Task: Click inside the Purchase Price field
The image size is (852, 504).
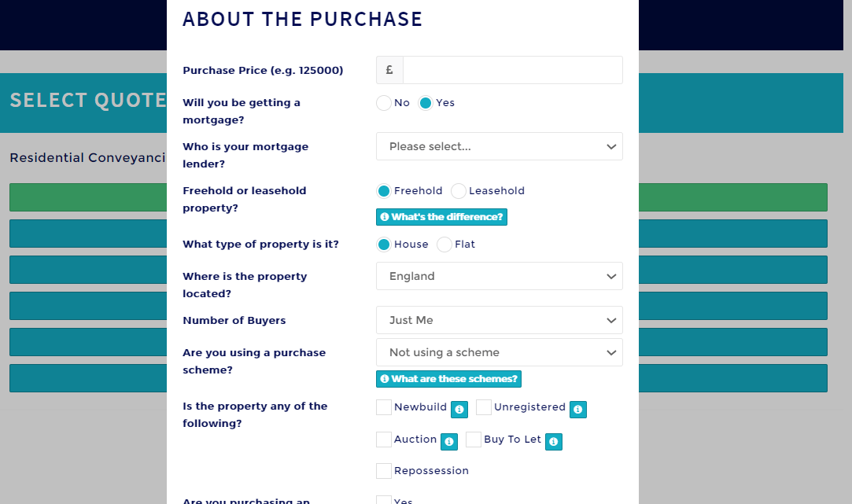Action: [511, 70]
